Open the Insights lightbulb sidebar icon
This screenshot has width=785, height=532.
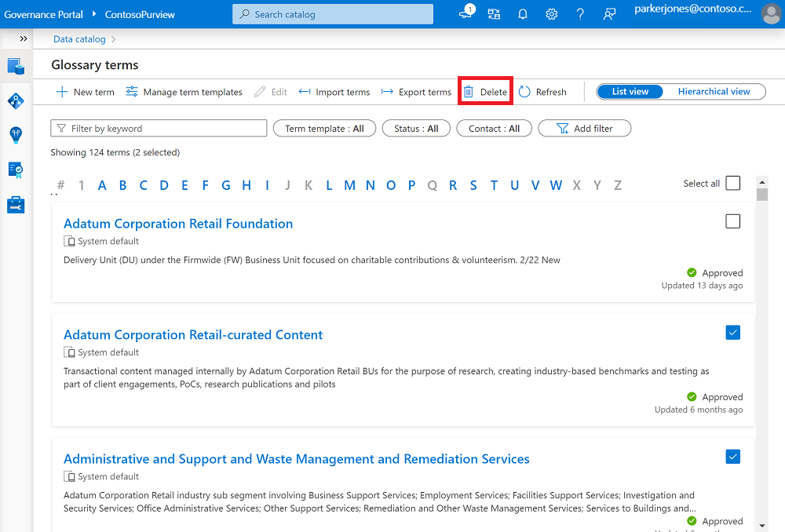(16, 135)
